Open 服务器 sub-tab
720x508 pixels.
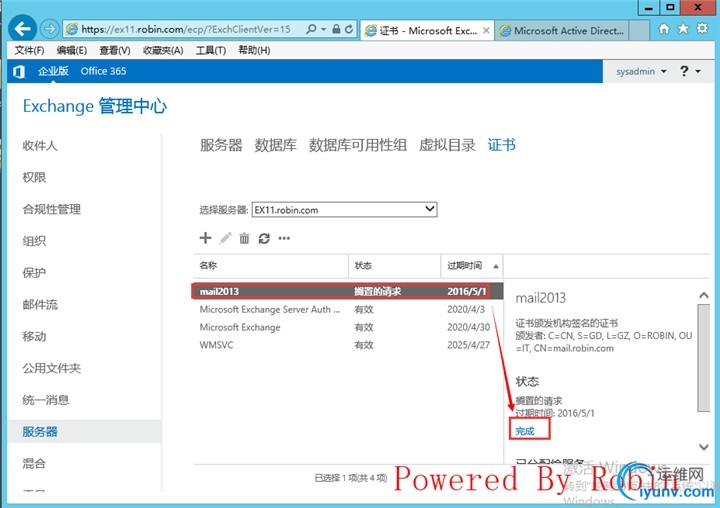[221, 145]
